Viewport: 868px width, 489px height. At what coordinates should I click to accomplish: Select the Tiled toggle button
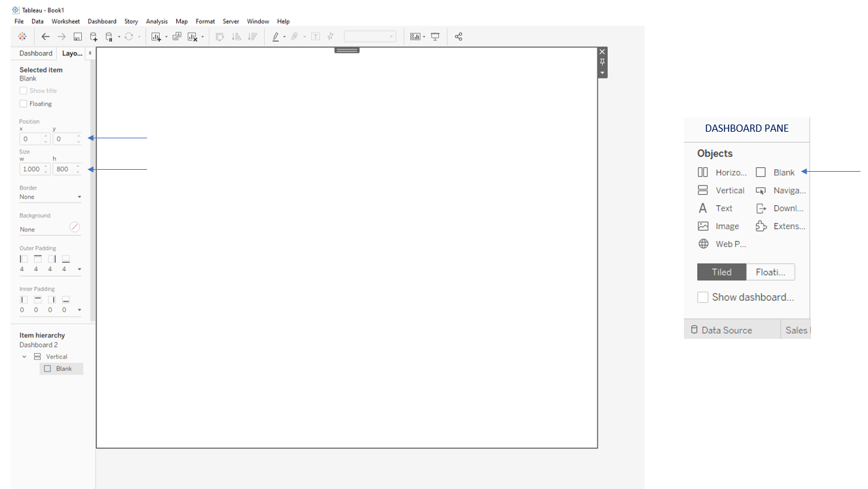point(721,272)
